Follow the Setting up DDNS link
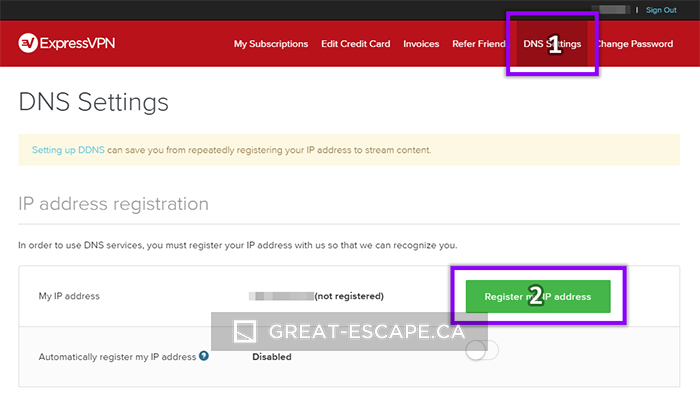The height and width of the screenshot is (399, 700). [x=68, y=150]
